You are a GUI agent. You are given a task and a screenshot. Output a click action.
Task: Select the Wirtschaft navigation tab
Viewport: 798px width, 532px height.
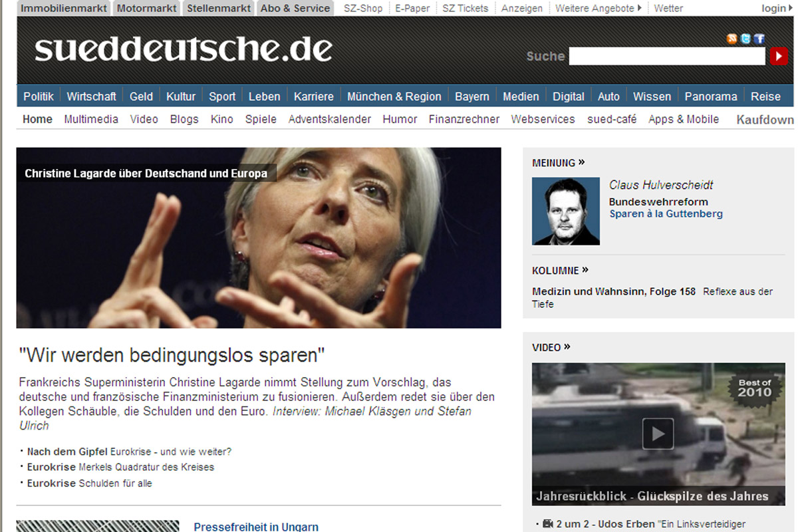[x=91, y=96]
